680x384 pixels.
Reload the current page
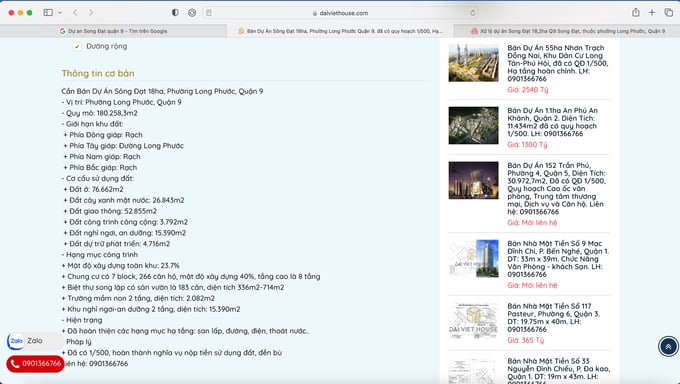tap(473, 13)
